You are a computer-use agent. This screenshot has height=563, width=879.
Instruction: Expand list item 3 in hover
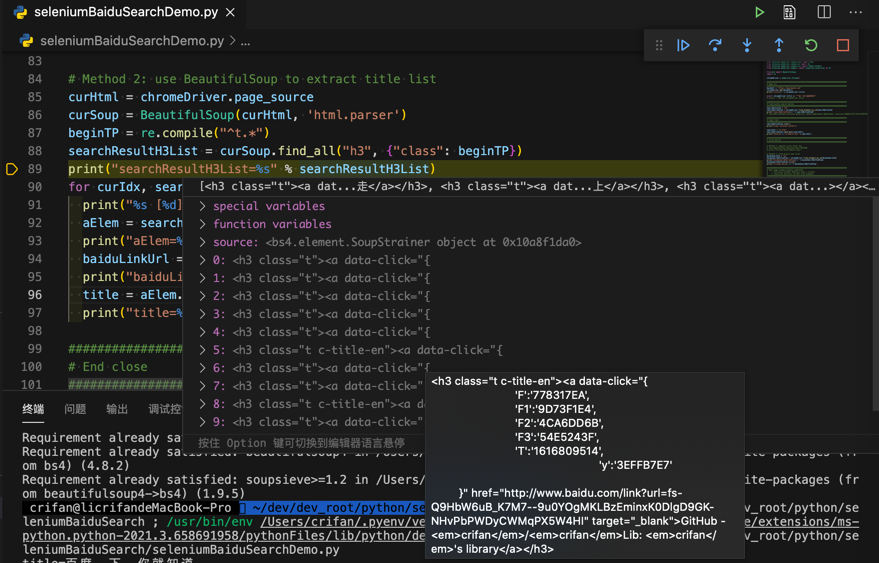point(202,313)
